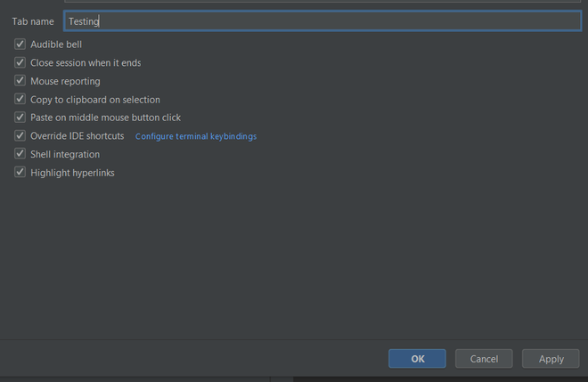This screenshot has width=588, height=382.
Task: Click into the Tab name text field
Action: pyautogui.click(x=321, y=21)
